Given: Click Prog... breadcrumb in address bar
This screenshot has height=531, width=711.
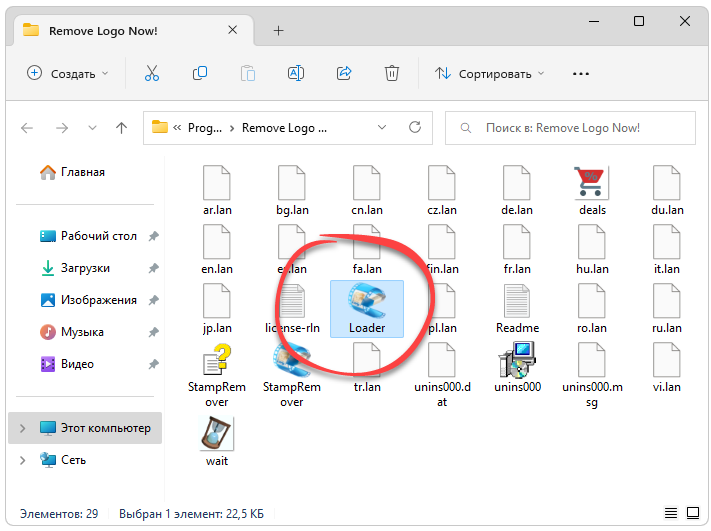Looking at the screenshot, I should 205,128.
